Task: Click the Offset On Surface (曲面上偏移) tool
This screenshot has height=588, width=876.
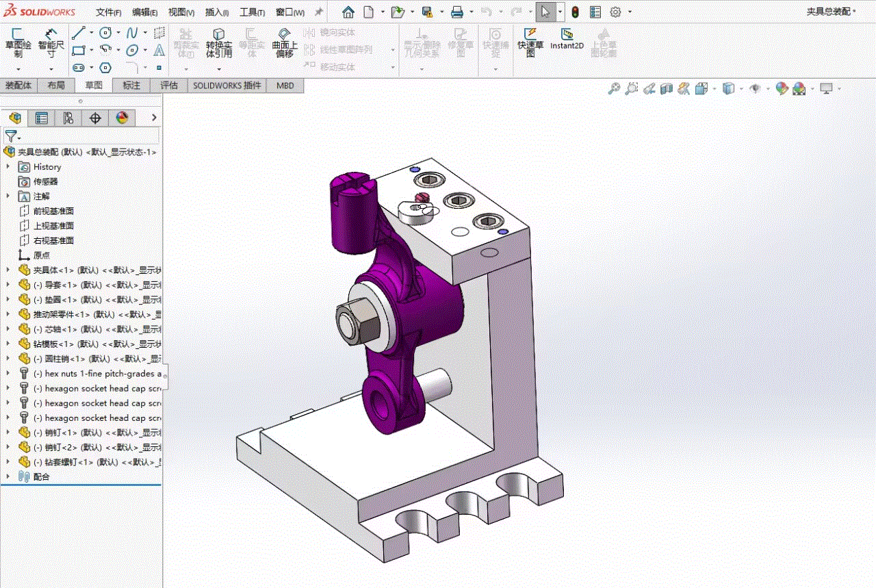Action: pyautogui.click(x=285, y=42)
